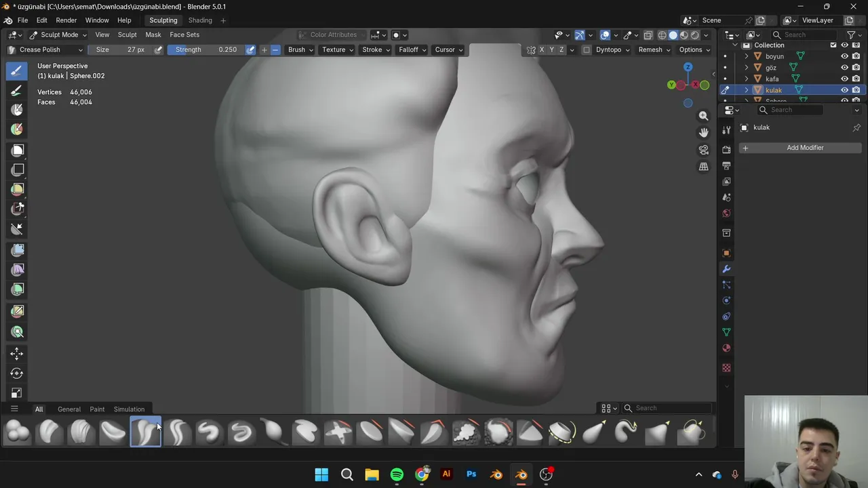Select the Crease Polish brush thumbnail
This screenshot has width=868, height=488.
[145, 432]
